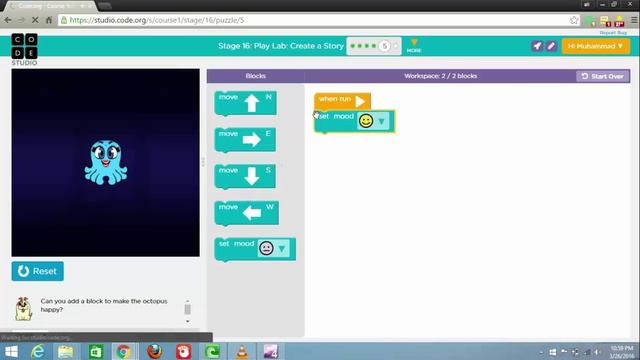Launch Firefox from taskbar
640x360 pixels.
click(x=154, y=351)
